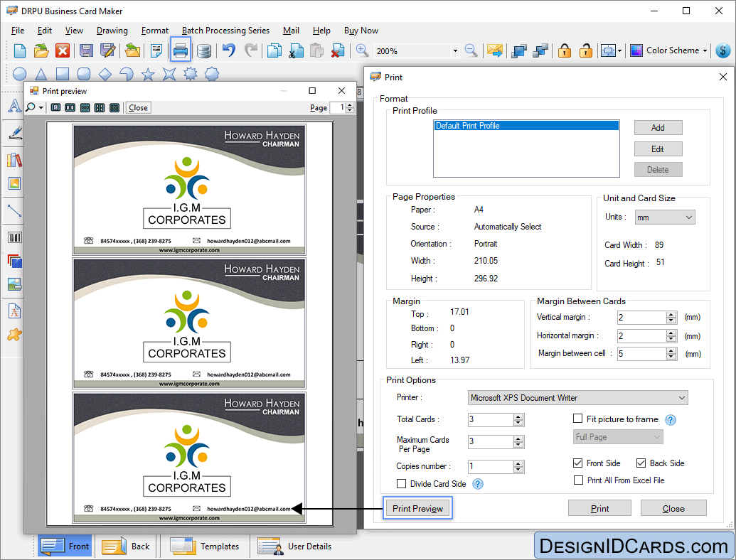This screenshot has height=560, width=736.
Task: Enable Fit picture to frame checkbox
Action: [x=578, y=419]
